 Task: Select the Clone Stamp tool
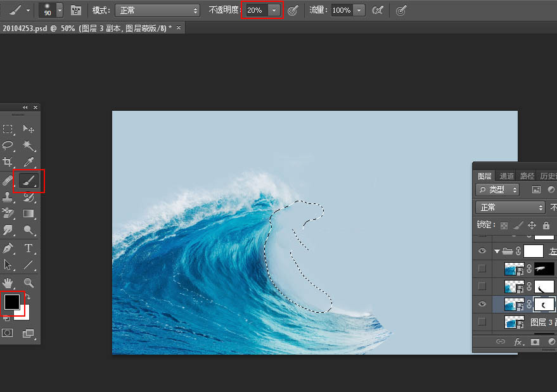point(8,197)
